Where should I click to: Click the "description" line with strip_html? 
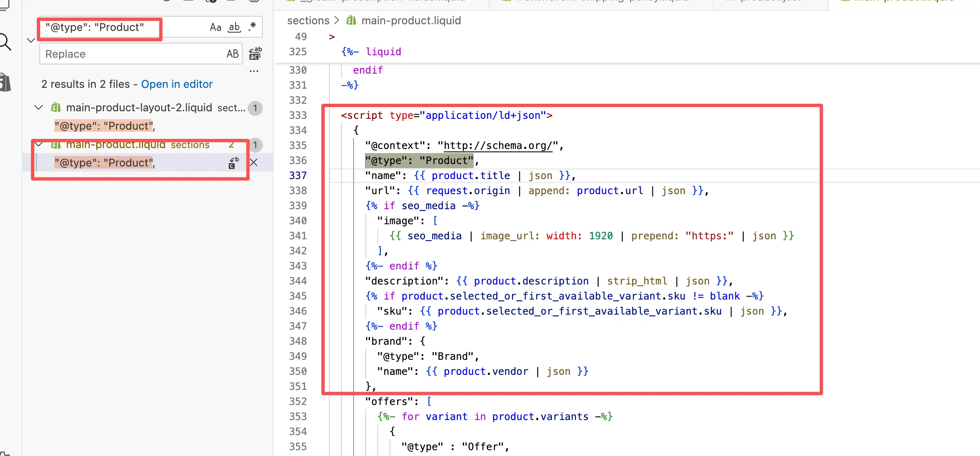point(549,281)
